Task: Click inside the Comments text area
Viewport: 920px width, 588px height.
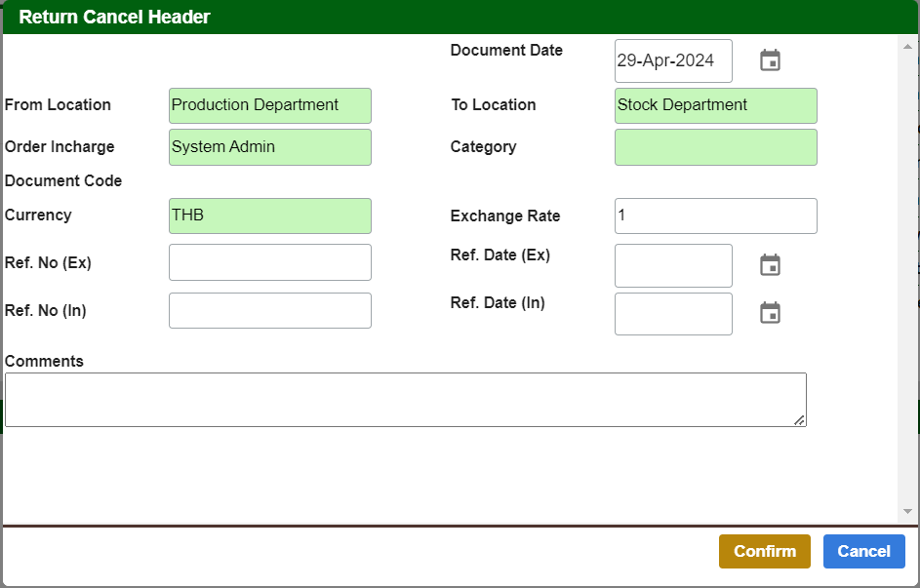Action: (x=405, y=400)
